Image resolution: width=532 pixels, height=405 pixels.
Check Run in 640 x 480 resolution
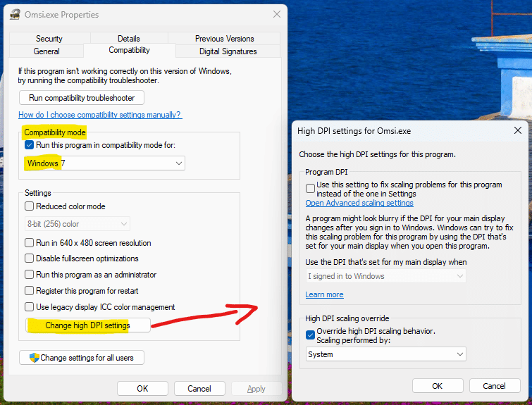pyautogui.click(x=30, y=243)
